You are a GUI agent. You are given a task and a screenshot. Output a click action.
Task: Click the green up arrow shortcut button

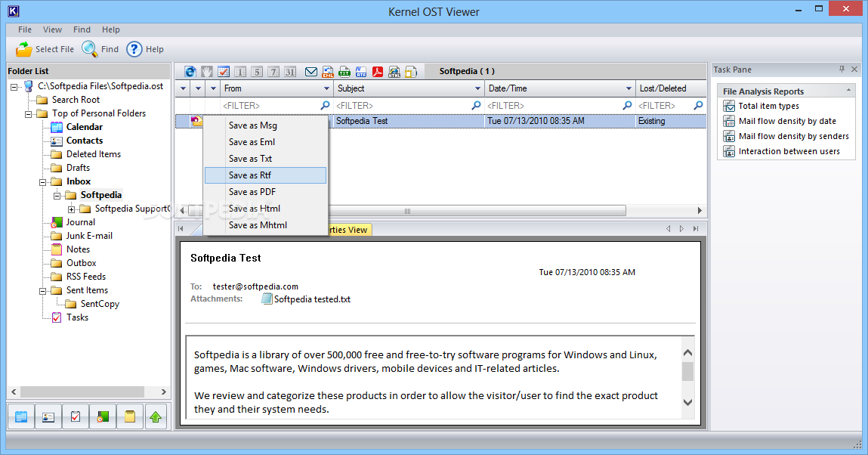(156, 416)
